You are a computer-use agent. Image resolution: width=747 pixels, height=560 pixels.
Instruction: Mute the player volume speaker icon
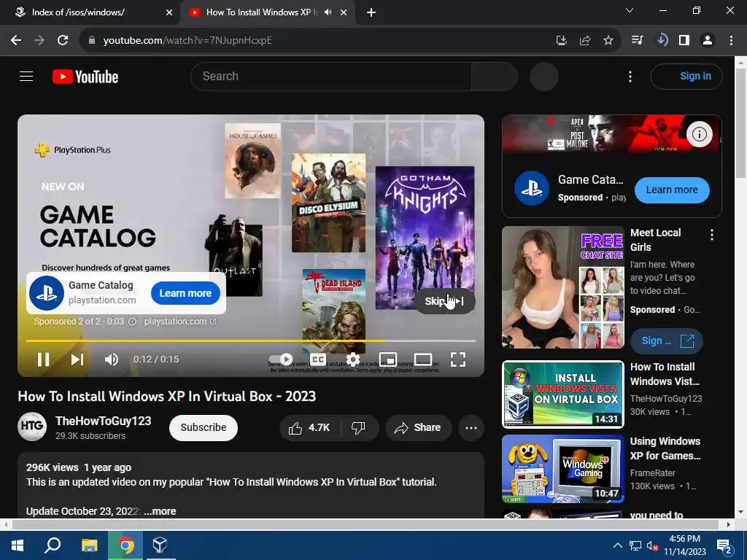click(x=111, y=359)
